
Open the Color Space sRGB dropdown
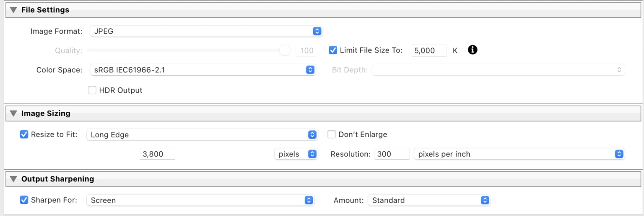click(x=202, y=70)
